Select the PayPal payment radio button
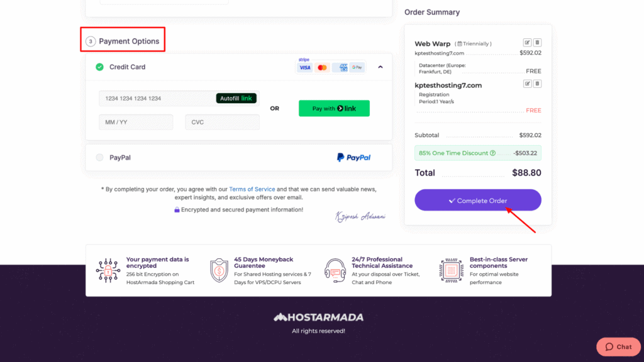 (99, 158)
